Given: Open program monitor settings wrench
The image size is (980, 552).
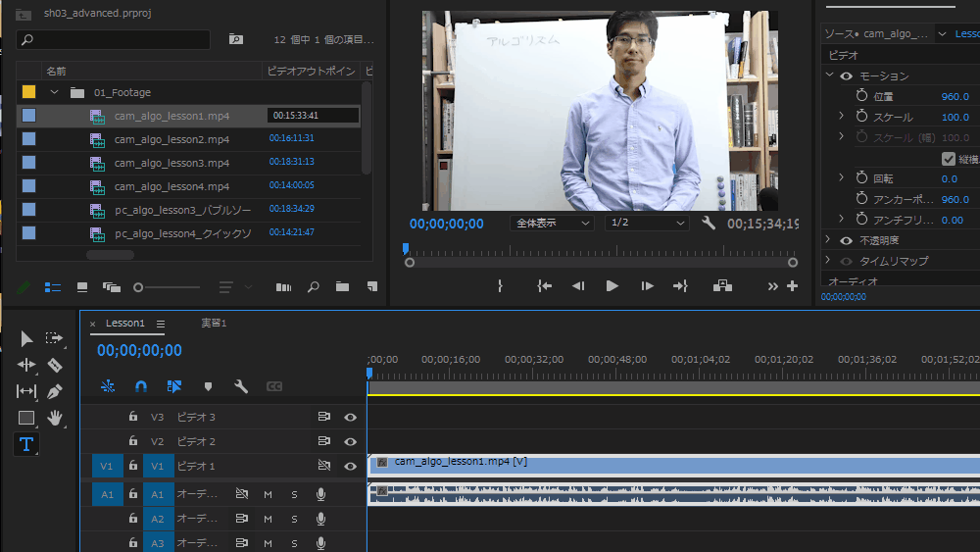Looking at the screenshot, I should click(x=709, y=223).
